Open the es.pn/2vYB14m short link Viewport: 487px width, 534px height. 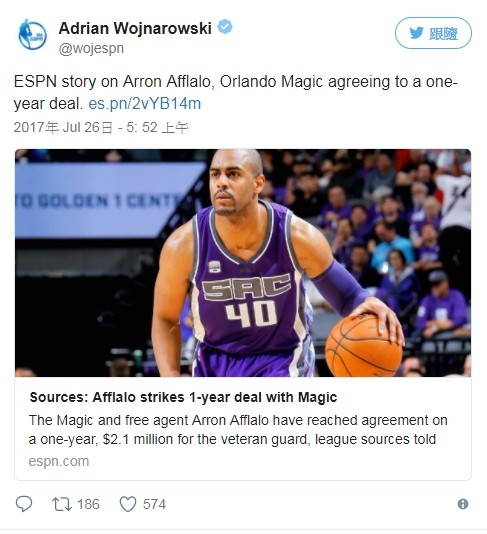[x=144, y=104]
